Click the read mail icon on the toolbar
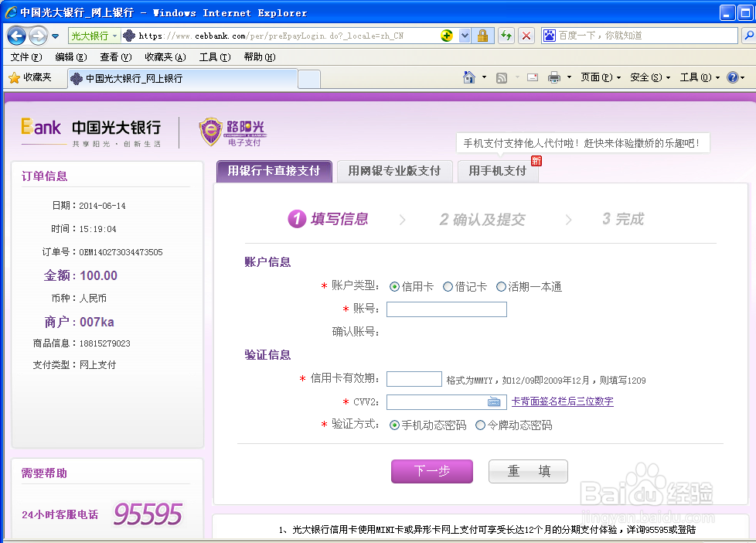 tap(532, 77)
